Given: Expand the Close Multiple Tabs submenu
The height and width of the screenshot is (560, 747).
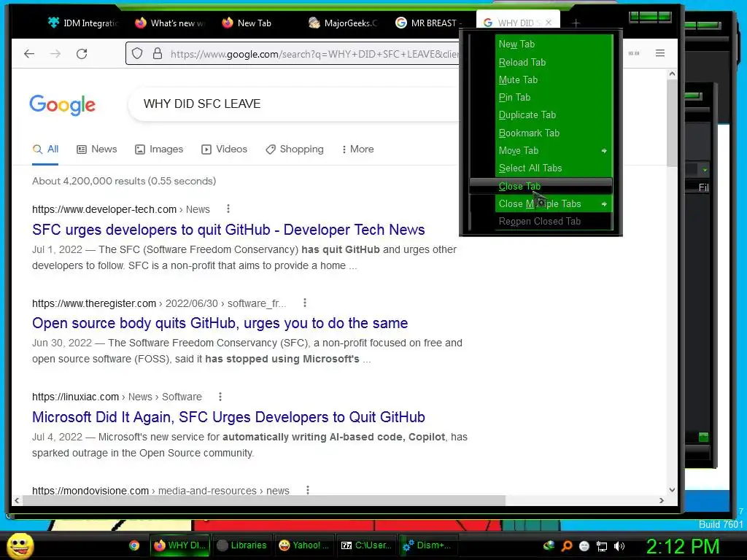Looking at the screenshot, I should tap(541, 204).
